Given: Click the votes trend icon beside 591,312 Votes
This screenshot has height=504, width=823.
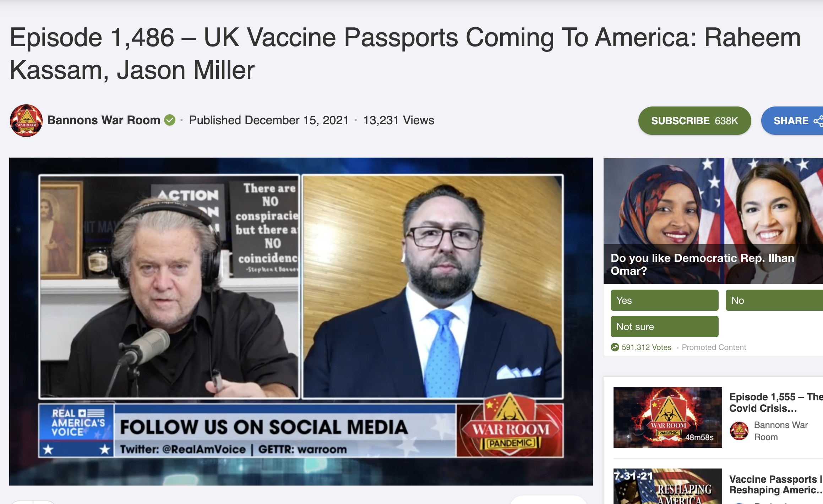Looking at the screenshot, I should click(x=615, y=347).
